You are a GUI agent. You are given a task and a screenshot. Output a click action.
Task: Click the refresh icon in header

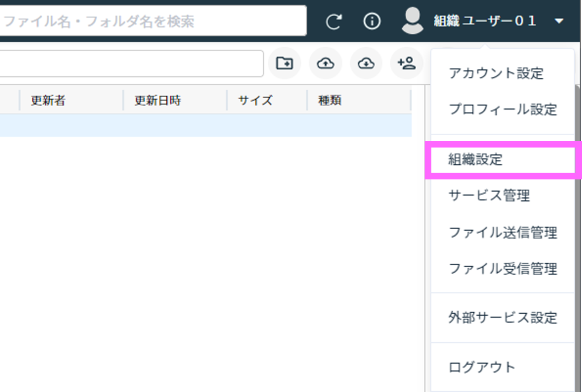(x=334, y=22)
